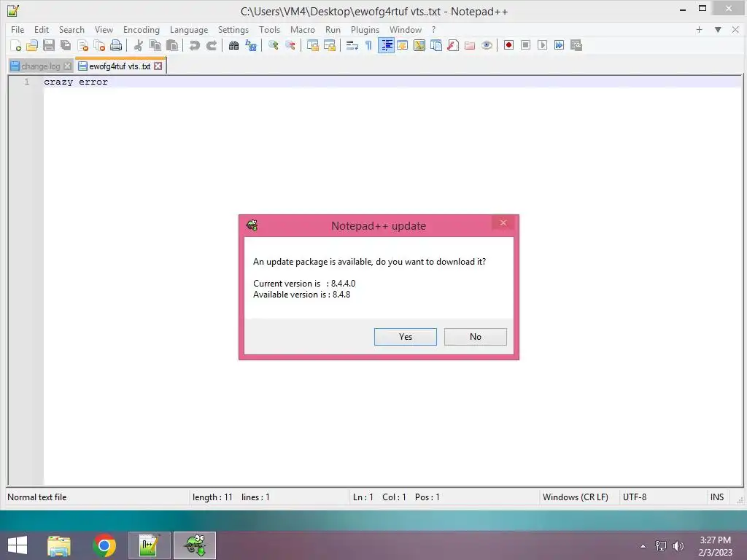Click the Save All toolbar icon
Viewport: 747px width, 560px height.
pos(65,45)
